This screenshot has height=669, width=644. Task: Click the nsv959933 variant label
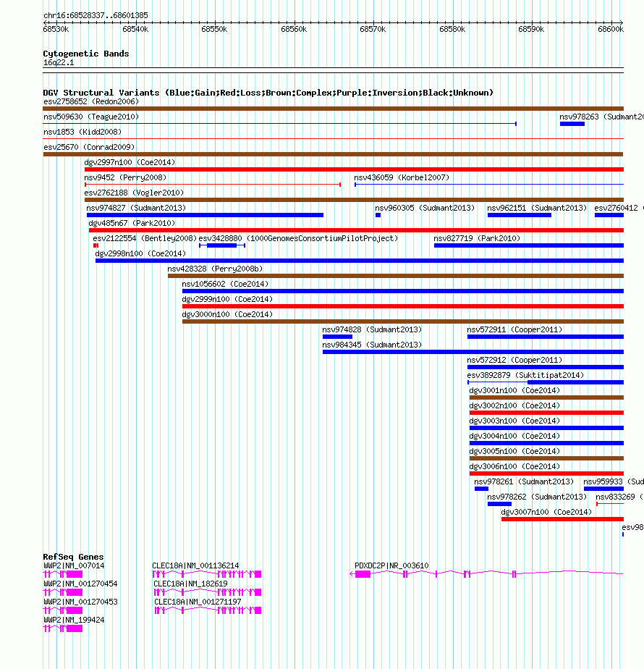click(x=614, y=481)
